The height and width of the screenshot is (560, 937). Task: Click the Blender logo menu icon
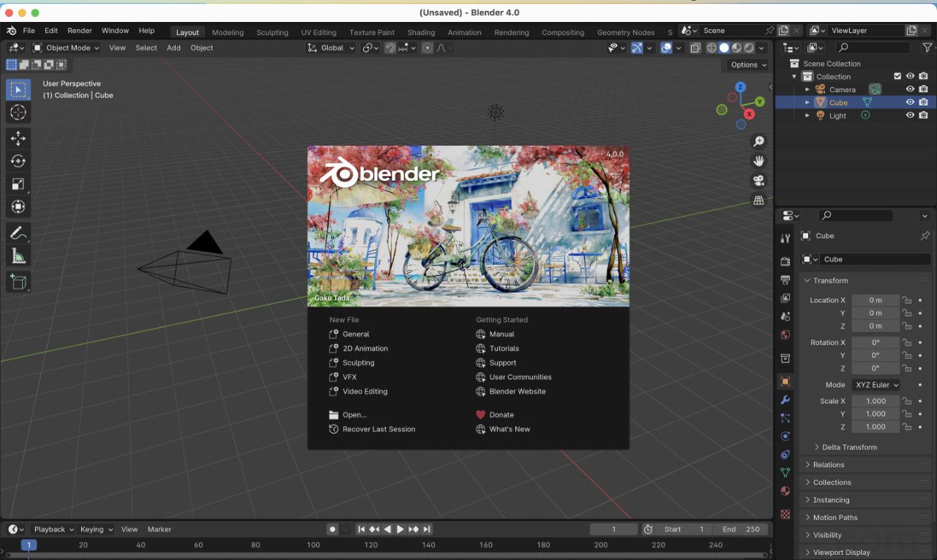(12, 31)
